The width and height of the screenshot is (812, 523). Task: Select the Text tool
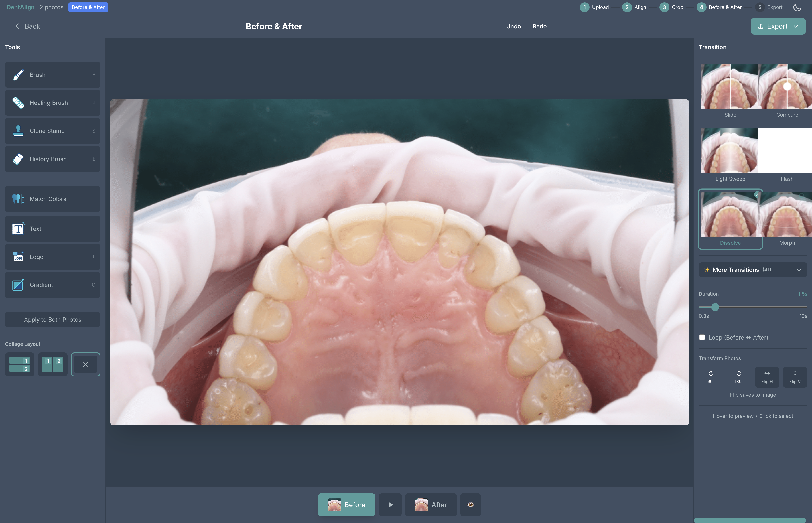[52, 229]
